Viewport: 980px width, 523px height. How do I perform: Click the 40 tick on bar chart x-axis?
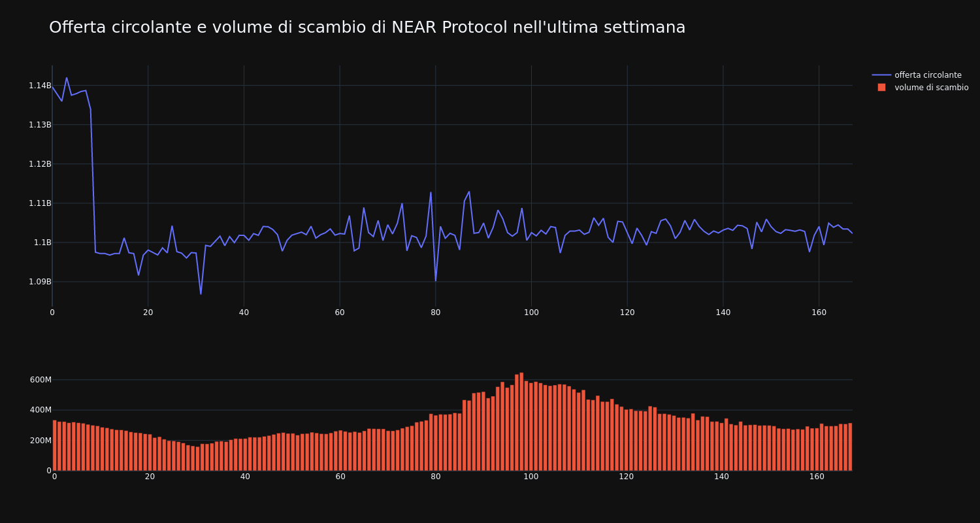point(245,477)
